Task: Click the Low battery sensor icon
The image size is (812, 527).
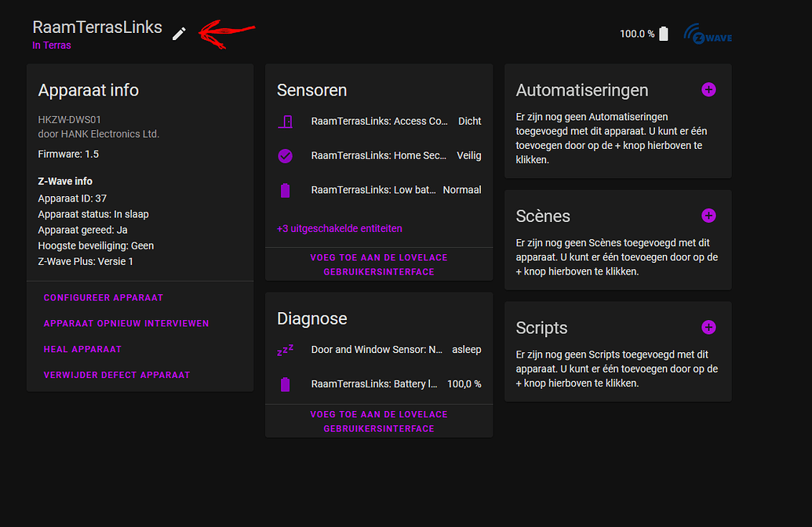Action: 286,190
